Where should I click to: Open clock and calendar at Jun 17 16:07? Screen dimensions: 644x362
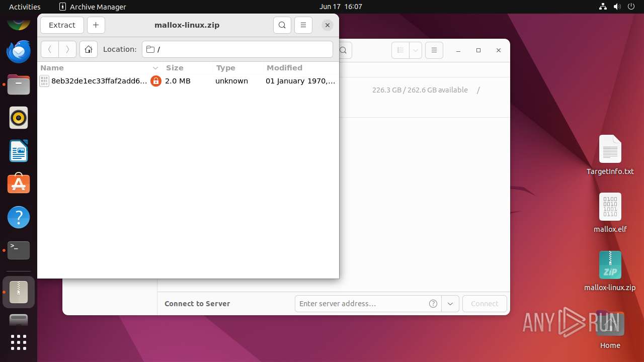(341, 7)
